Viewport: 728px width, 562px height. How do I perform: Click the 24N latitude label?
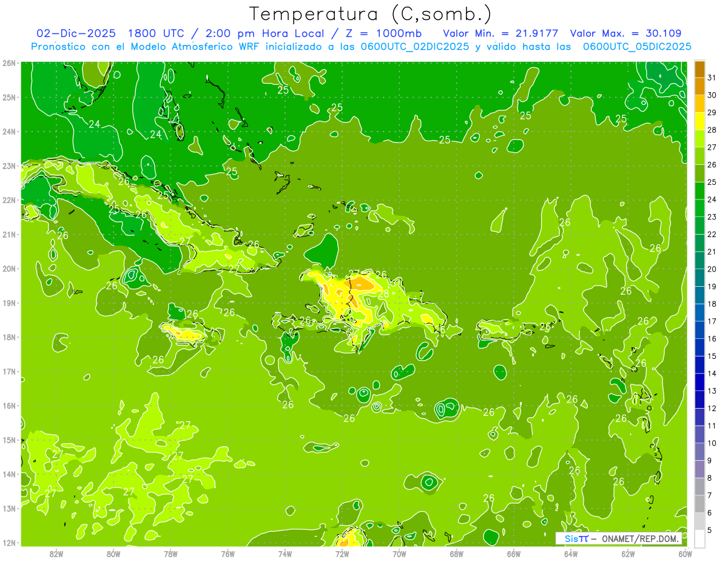[10, 132]
